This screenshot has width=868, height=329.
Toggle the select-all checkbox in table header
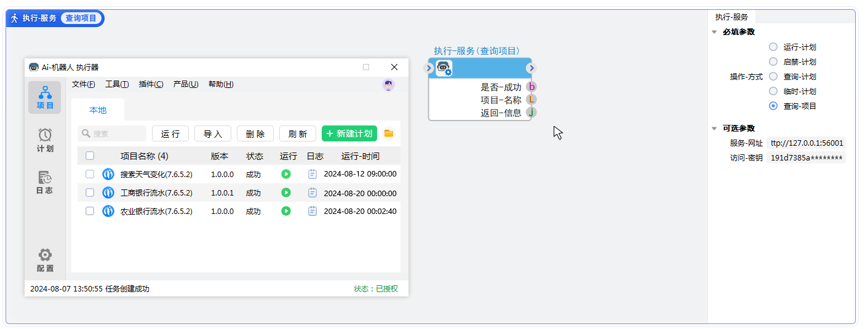point(90,156)
